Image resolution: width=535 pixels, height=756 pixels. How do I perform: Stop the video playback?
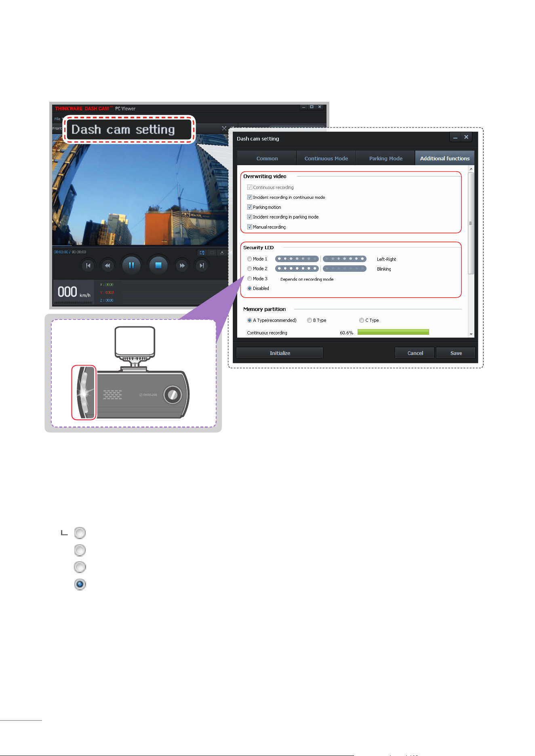coord(158,265)
